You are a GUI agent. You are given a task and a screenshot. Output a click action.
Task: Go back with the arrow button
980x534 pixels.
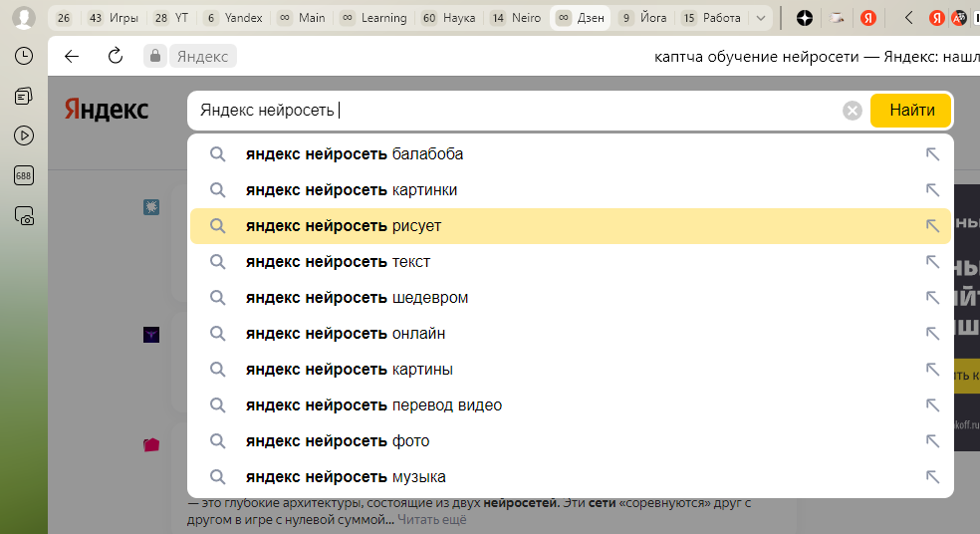(x=72, y=56)
